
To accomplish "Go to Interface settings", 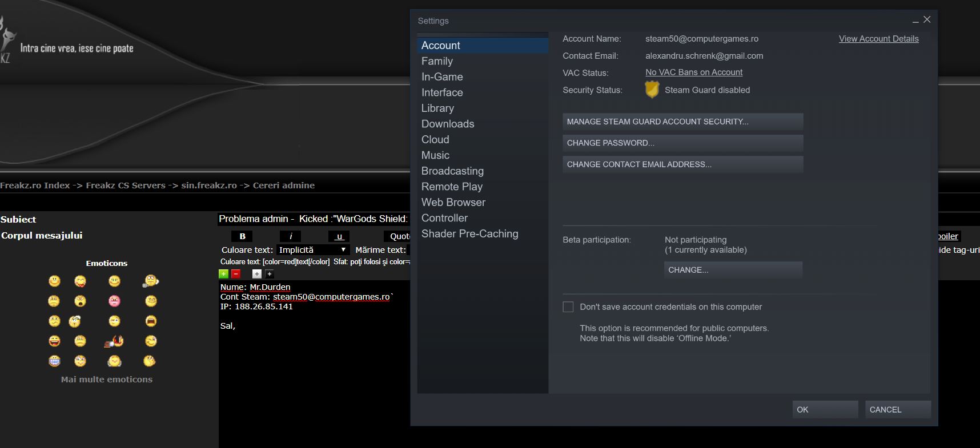I will [x=483, y=92].
